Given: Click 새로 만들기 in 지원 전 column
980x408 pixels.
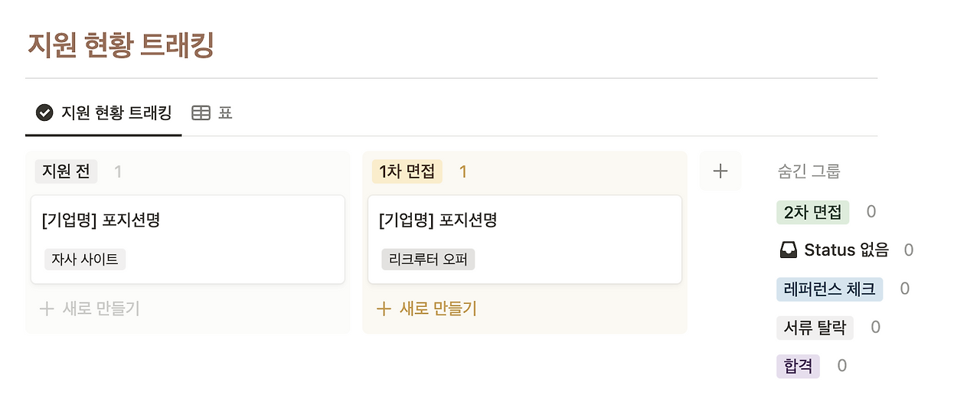Looking at the screenshot, I should 100,308.
